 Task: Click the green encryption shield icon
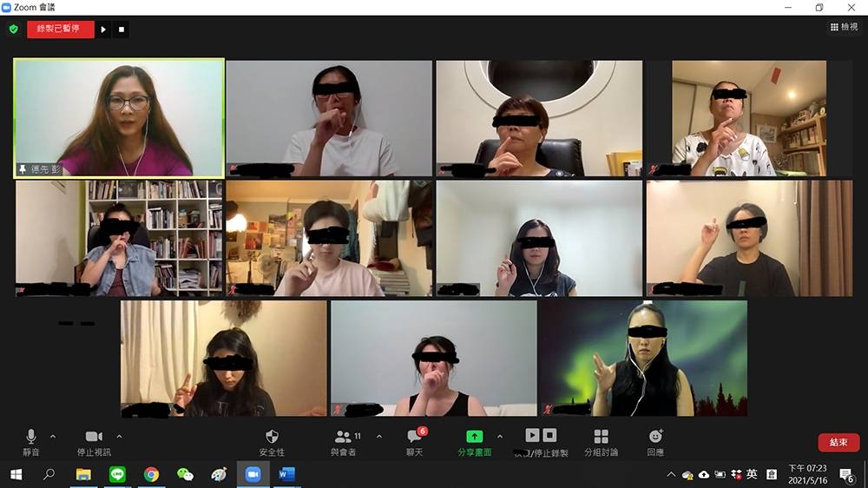click(13, 30)
